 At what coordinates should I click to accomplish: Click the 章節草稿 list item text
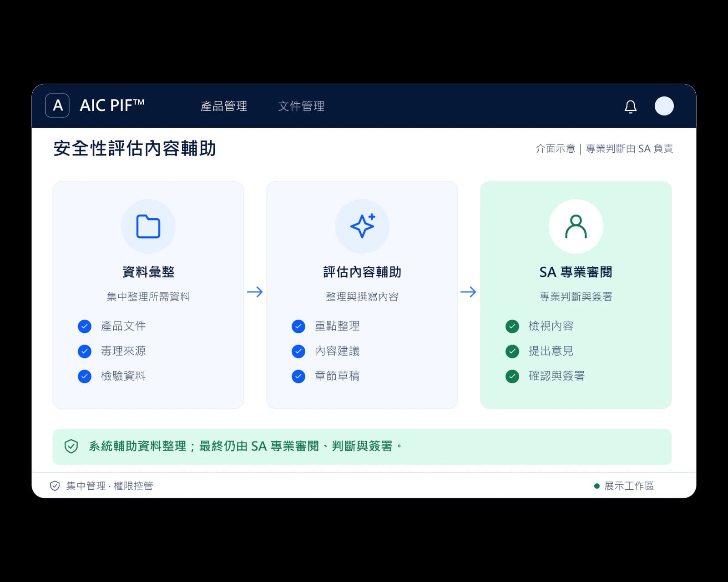coord(337,376)
